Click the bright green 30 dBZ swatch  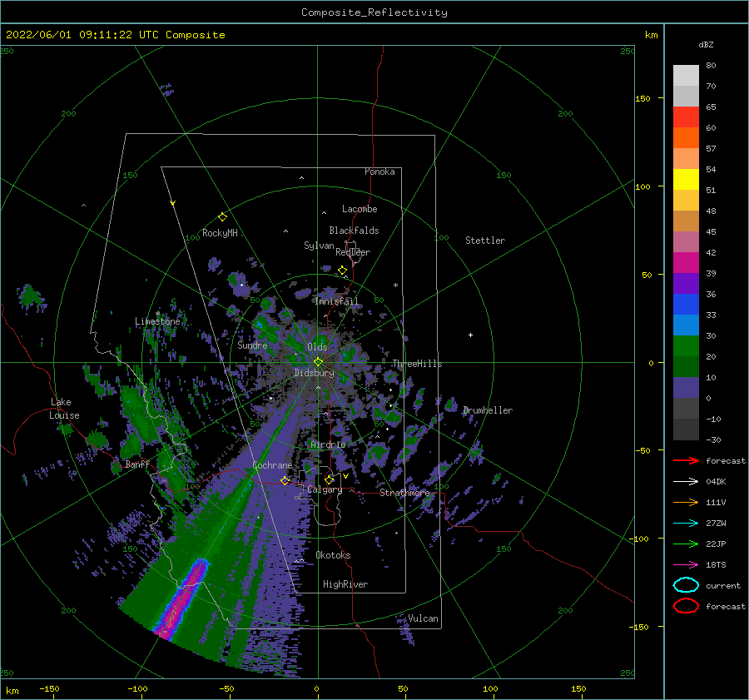686,345
